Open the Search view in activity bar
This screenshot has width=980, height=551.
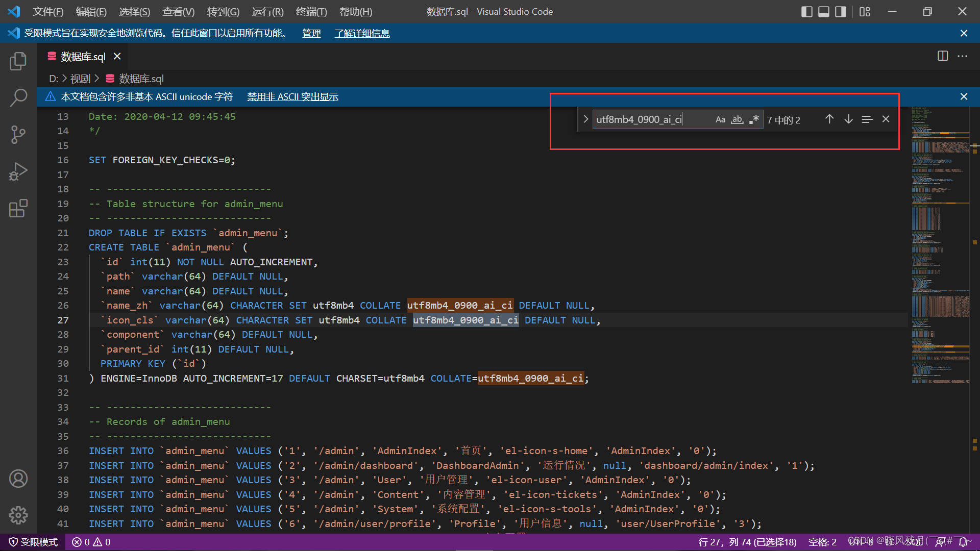point(18,97)
